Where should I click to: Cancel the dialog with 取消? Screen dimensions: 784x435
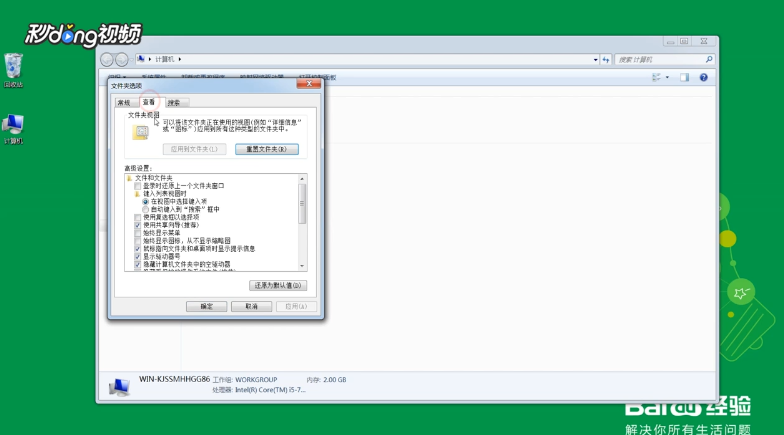(x=252, y=306)
